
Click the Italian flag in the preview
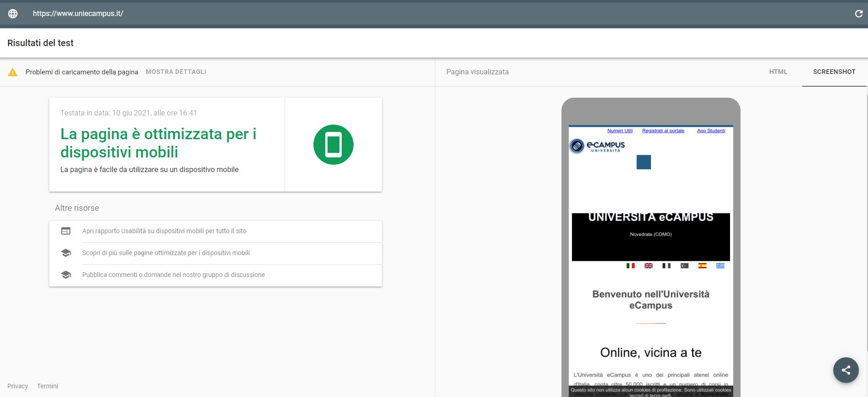coord(630,266)
